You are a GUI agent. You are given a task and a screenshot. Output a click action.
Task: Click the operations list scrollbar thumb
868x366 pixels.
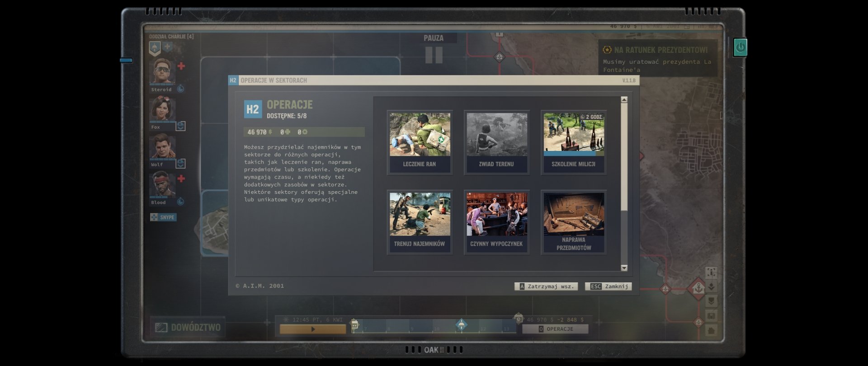point(624,156)
